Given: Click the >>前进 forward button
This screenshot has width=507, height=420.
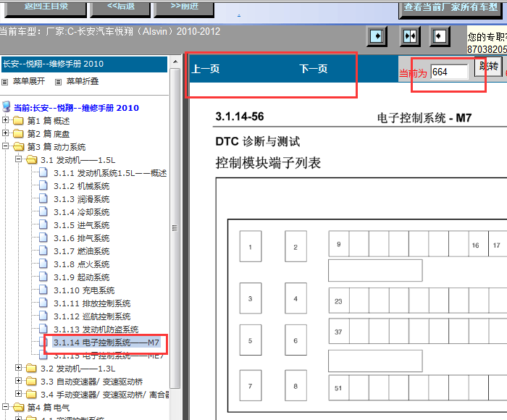Looking at the screenshot, I should pos(184,8).
